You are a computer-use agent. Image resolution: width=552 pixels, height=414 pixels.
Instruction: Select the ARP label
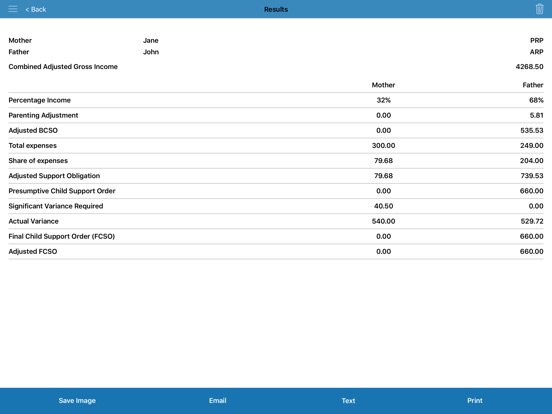coord(537,52)
